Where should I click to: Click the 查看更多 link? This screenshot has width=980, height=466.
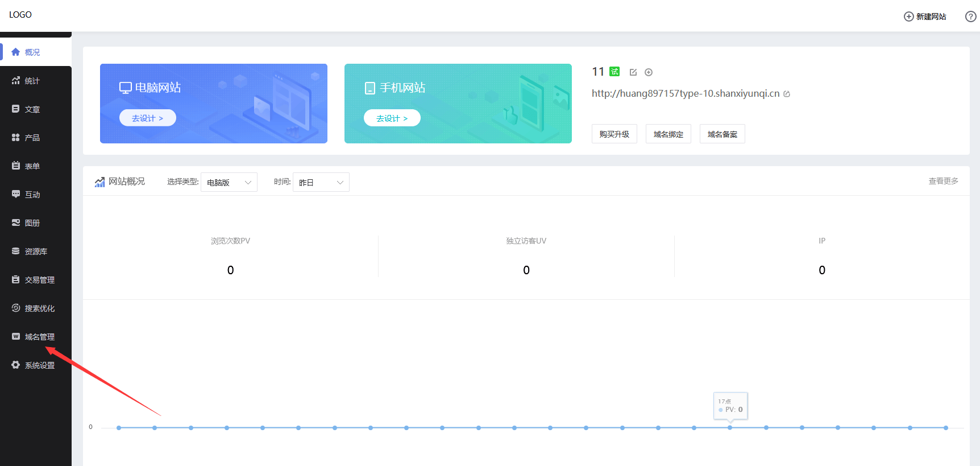click(944, 181)
